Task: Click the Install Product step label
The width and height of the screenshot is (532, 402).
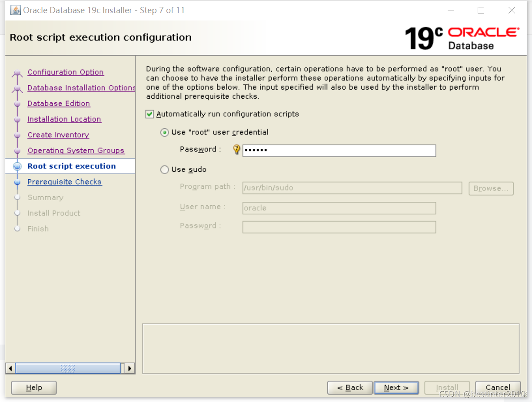Action: [x=54, y=213]
